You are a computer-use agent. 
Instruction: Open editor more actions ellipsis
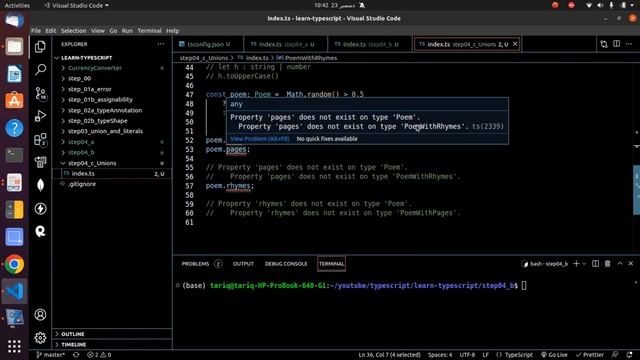[629, 44]
